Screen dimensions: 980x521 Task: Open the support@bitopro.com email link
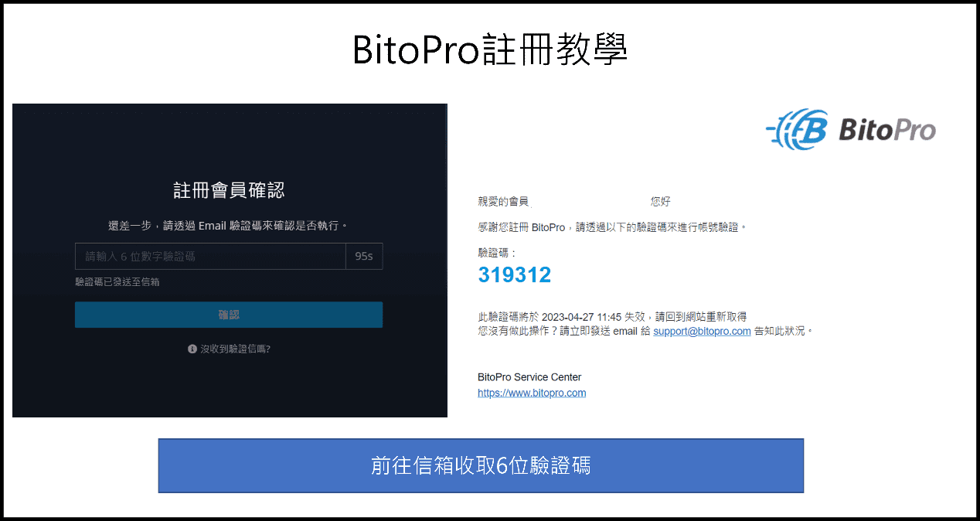(x=701, y=330)
